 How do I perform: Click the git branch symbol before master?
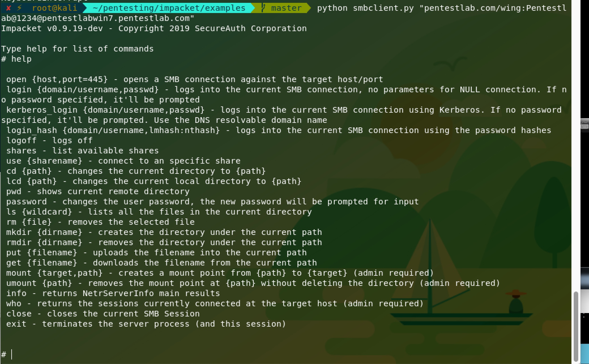pos(263,8)
